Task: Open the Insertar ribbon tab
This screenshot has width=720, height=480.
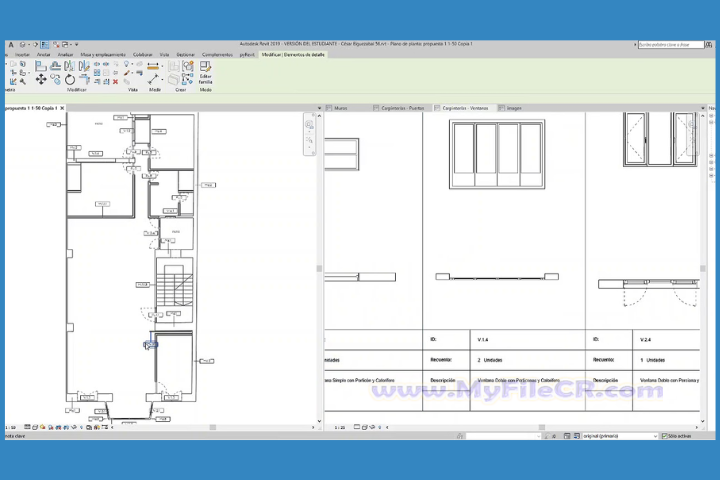Action: [22, 55]
